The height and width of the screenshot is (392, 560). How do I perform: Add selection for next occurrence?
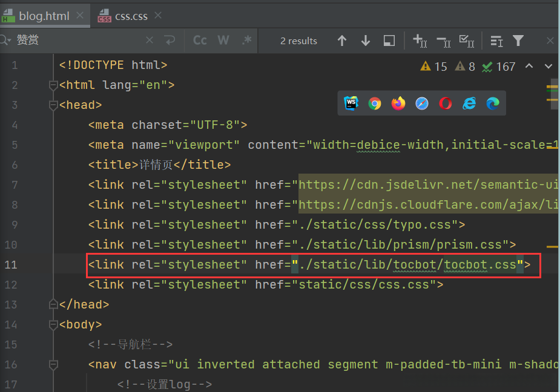420,41
